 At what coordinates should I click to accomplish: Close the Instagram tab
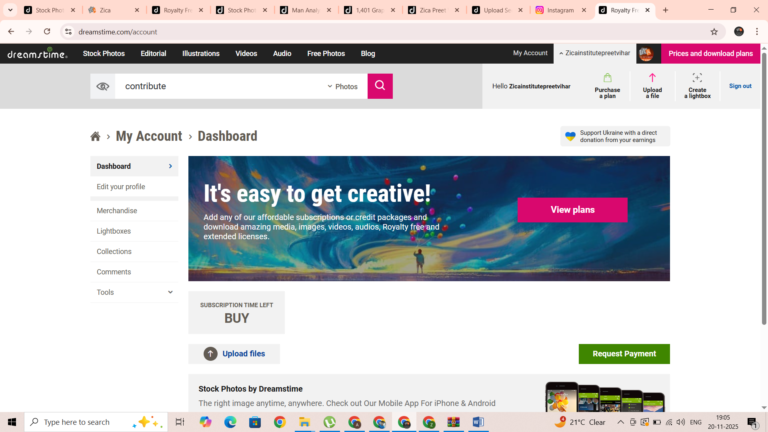(x=584, y=10)
